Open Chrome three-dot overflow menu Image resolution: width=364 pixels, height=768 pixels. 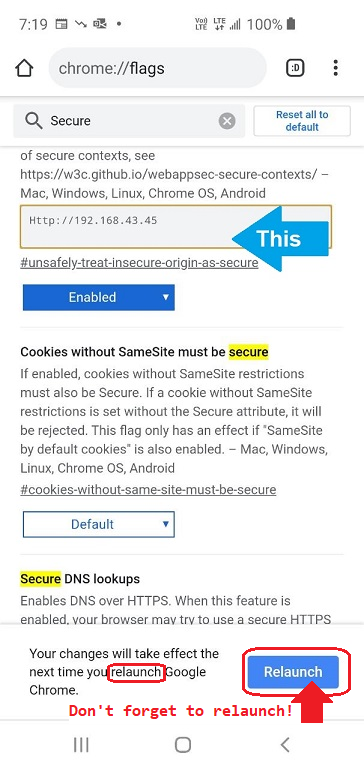tap(336, 68)
